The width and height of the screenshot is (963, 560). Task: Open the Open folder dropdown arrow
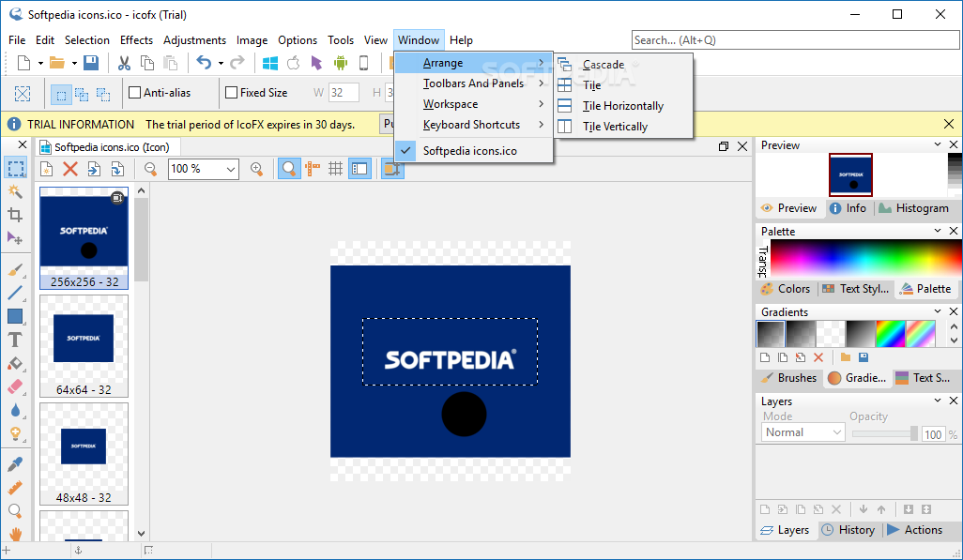[74, 63]
